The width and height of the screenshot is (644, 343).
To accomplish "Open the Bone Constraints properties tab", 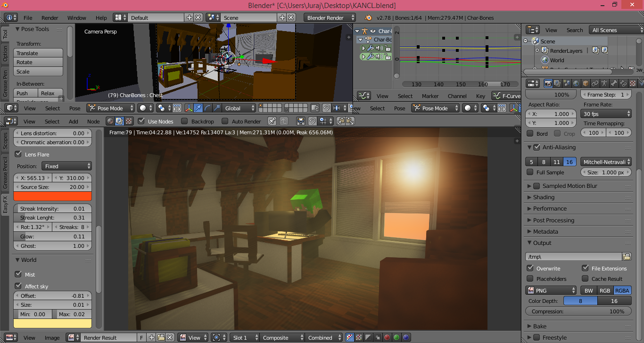I will click(623, 83).
